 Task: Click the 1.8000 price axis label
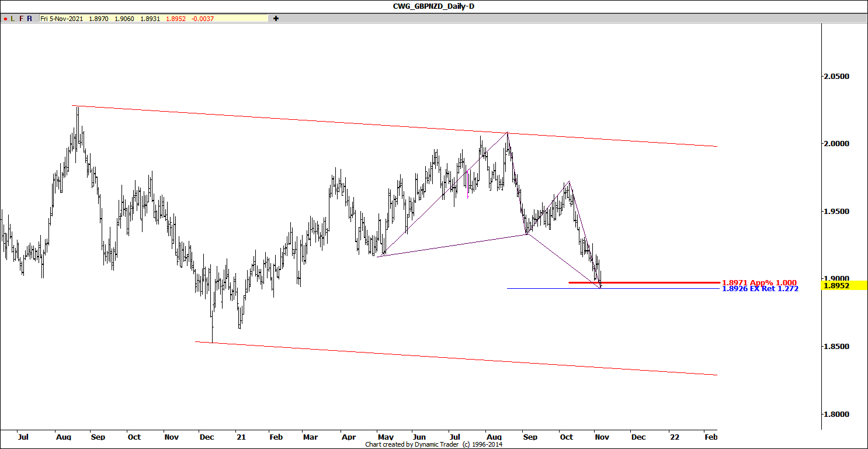click(836, 415)
